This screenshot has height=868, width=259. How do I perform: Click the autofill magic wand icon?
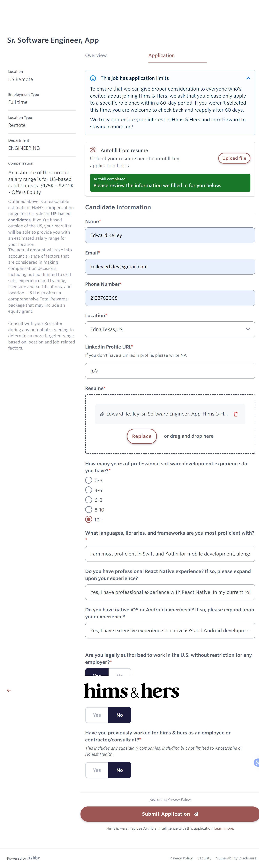tap(93, 150)
